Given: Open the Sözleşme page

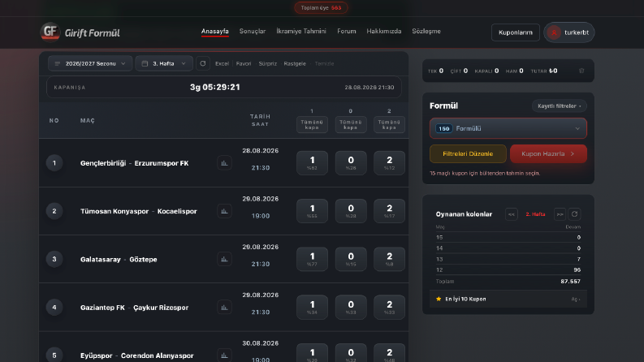Looking at the screenshot, I should coord(426,31).
